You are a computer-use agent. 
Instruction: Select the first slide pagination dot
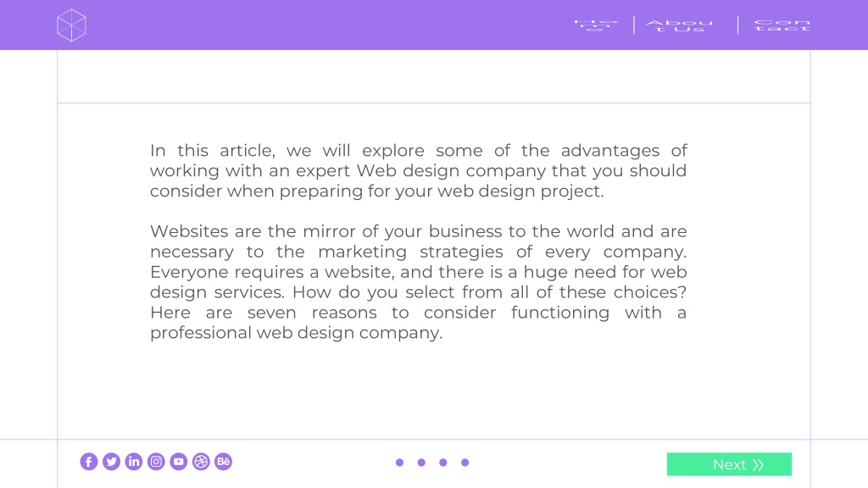click(x=400, y=463)
